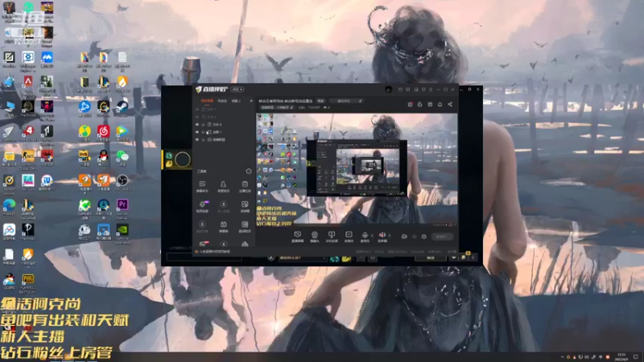Screen dimensions: 644x362
Task: Open the TV-shaped tool in third toolbox row
Action: click(224, 225)
